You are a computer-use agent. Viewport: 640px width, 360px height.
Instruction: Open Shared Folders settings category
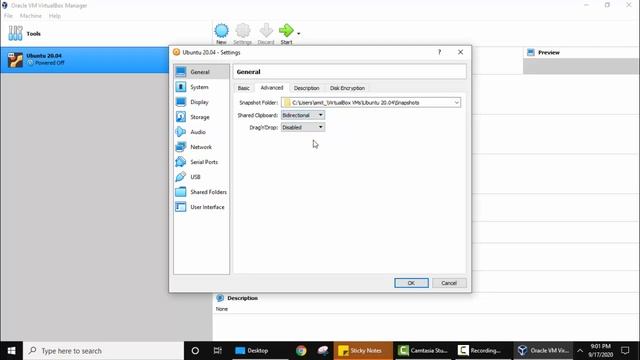(x=201, y=192)
